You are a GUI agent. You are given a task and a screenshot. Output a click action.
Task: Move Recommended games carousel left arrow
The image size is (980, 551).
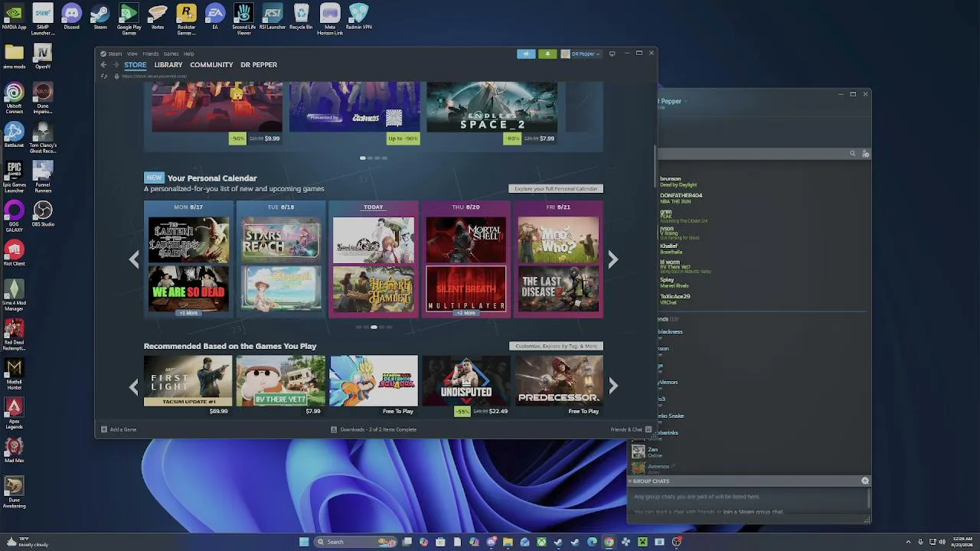point(134,386)
